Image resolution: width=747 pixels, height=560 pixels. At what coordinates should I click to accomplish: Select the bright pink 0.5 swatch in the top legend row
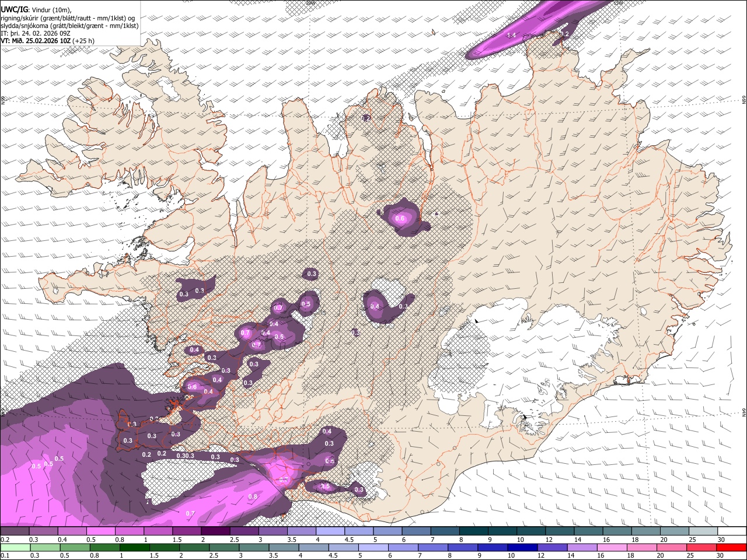(x=100, y=531)
